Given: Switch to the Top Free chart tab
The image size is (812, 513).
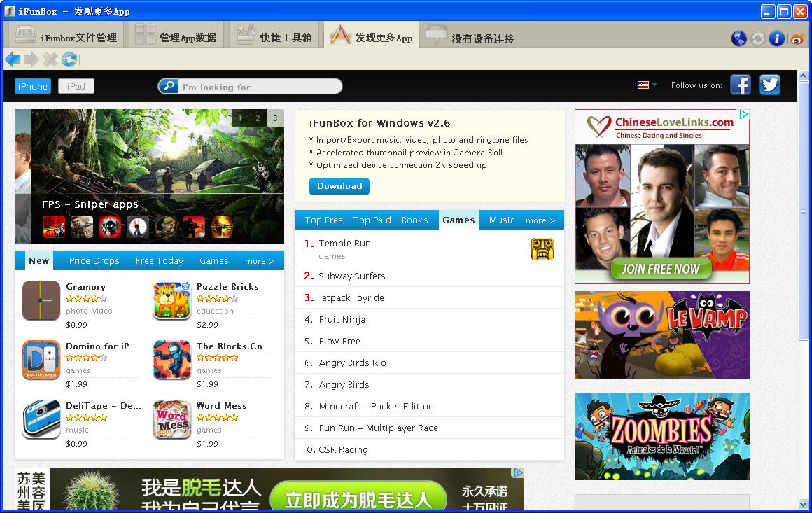Looking at the screenshot, I should coord(323,220).
